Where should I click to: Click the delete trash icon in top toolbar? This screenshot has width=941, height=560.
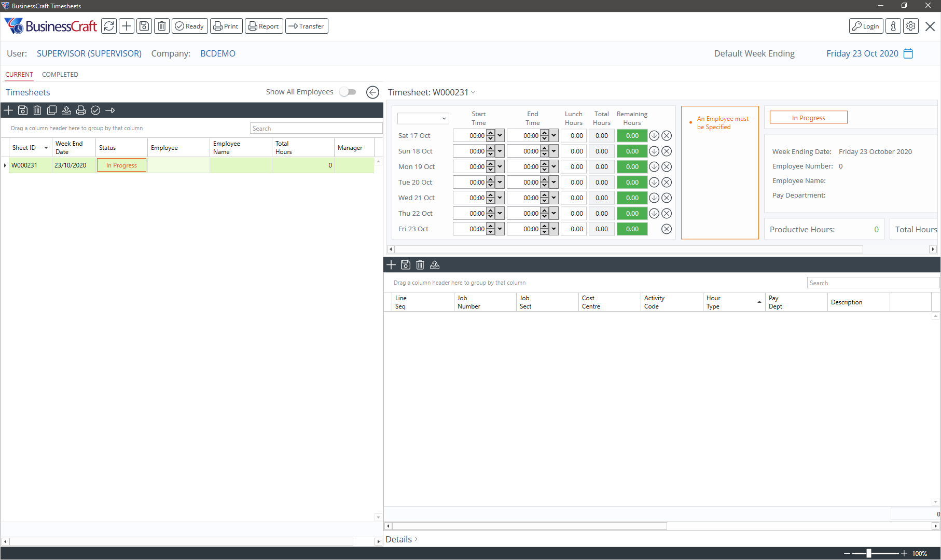coord(162,26)
